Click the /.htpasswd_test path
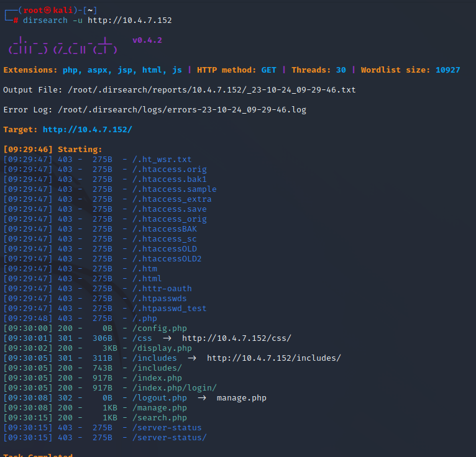Viewport: 476px width, 457px height. [170, 309]
